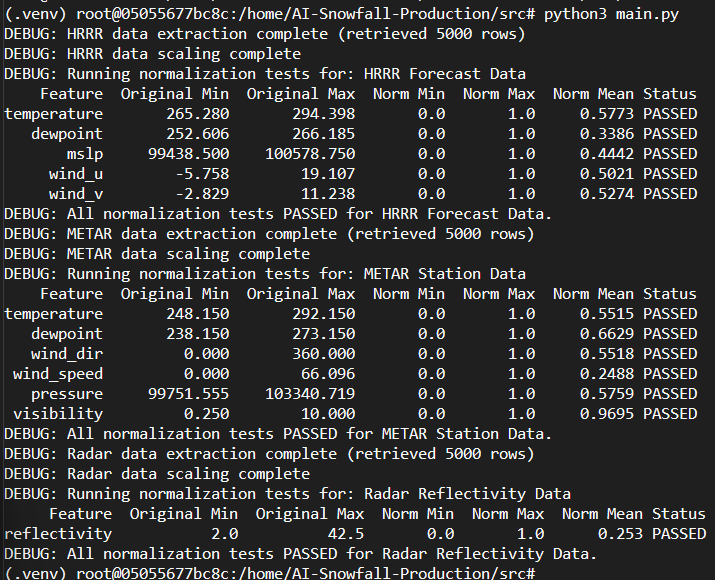715x580 pixels.
Task: Click the PASSED status for METAR dewpoint
Action: click(x=670, y=334)
